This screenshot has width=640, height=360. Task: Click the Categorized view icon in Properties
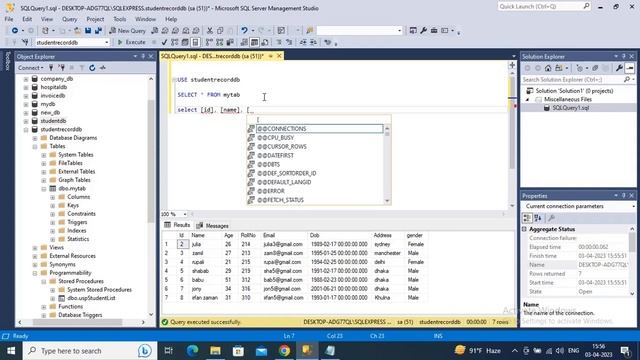point(527,218)
